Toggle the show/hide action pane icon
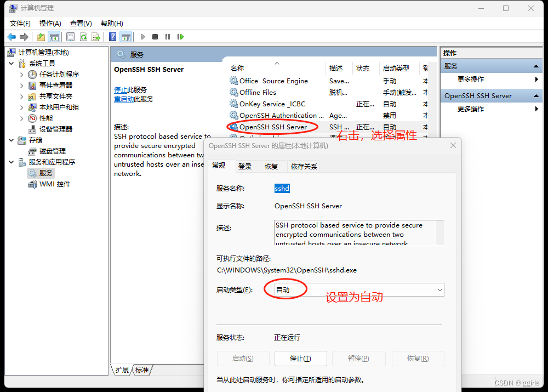Viewport: 548px width, 392px height. click(x=126, y=37)
